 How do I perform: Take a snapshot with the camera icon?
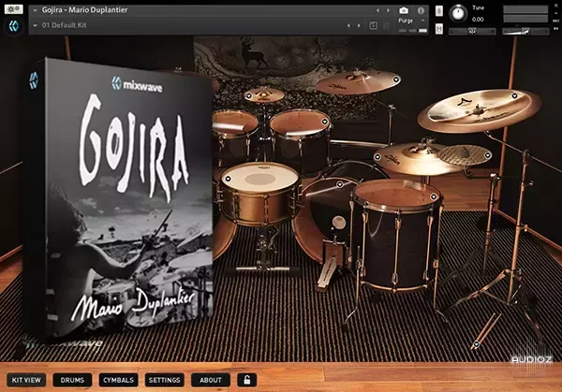point(404,10)
